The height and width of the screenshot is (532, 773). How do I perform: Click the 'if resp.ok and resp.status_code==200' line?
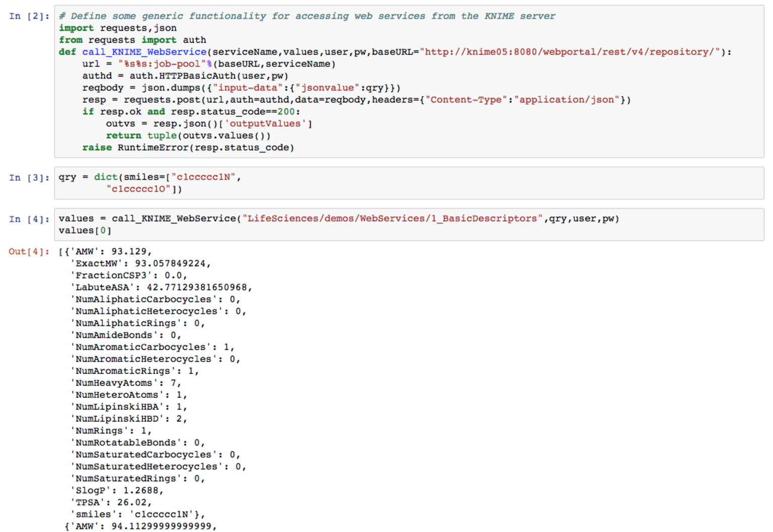tap(191, 112)
